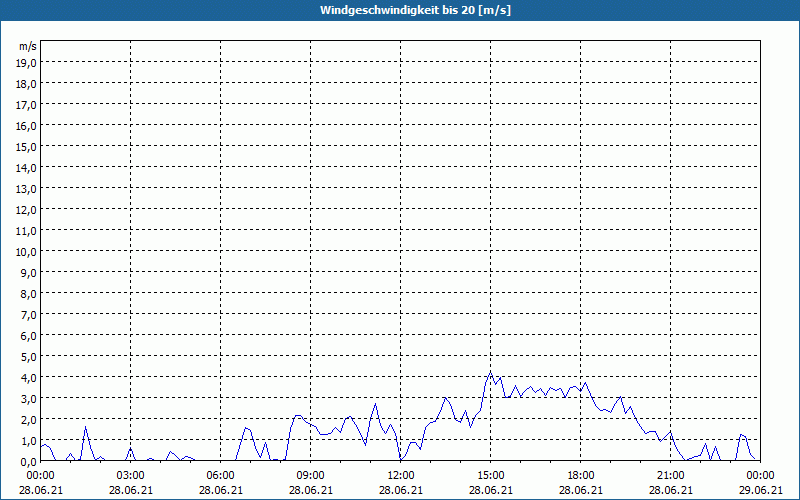Click the 0,0 y-axis label
Screen dimensions: 800x500
pos(29,462)
